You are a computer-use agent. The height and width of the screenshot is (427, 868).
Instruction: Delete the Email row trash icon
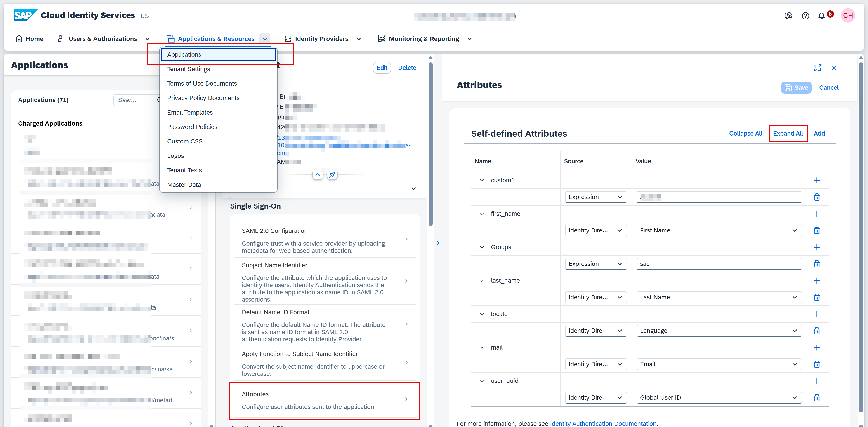817,364
